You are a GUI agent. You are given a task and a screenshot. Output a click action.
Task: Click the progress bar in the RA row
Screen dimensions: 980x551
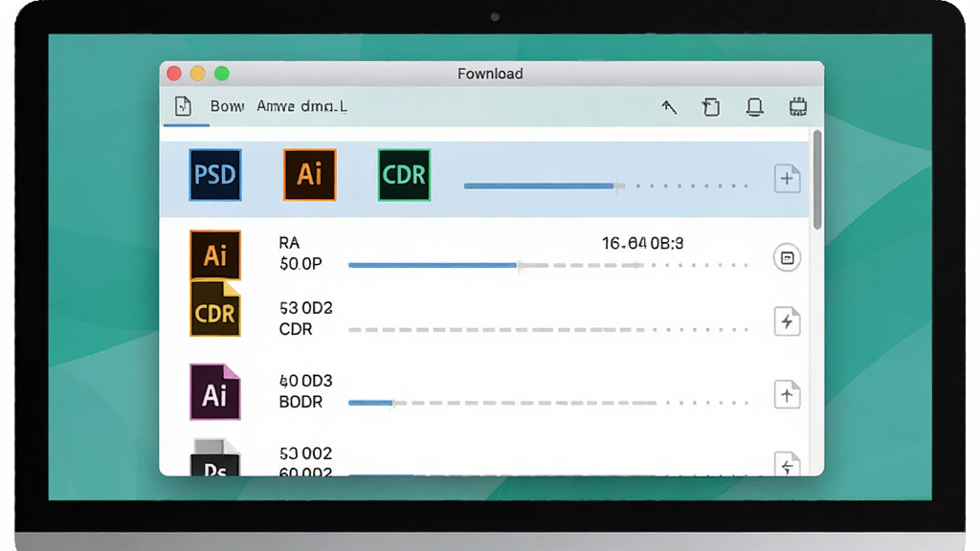pos(548,266)
